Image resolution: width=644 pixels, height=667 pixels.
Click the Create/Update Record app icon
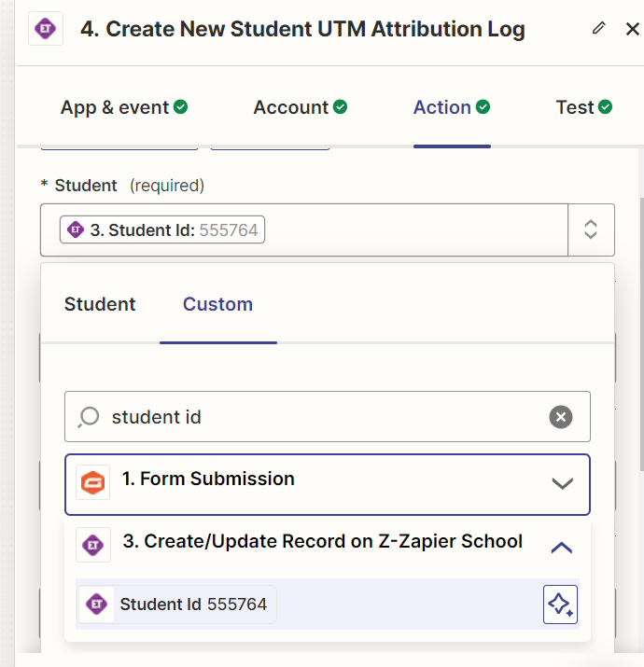tap(93, 545)
